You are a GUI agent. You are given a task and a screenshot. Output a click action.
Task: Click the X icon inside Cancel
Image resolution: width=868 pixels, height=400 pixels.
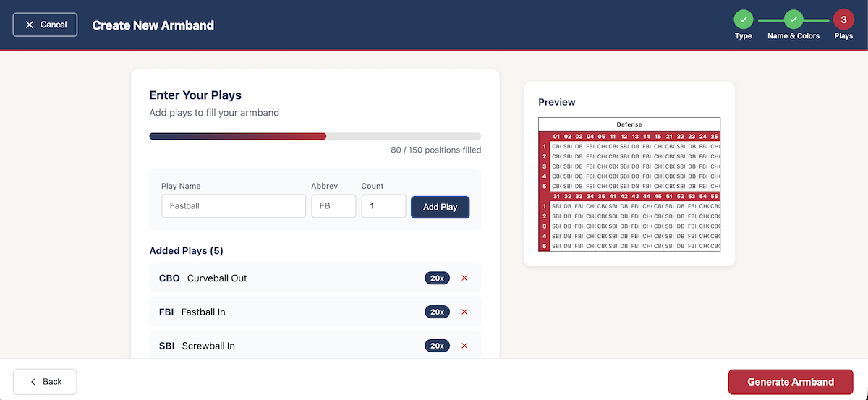30,25
